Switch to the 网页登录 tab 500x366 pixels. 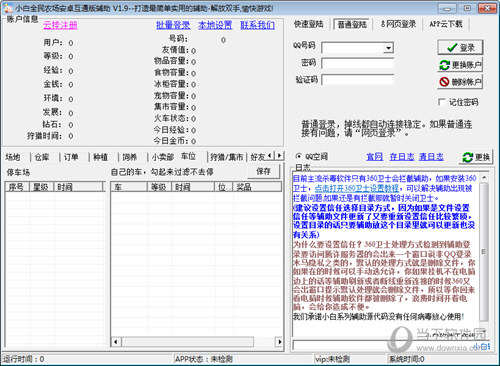point(398,24)
